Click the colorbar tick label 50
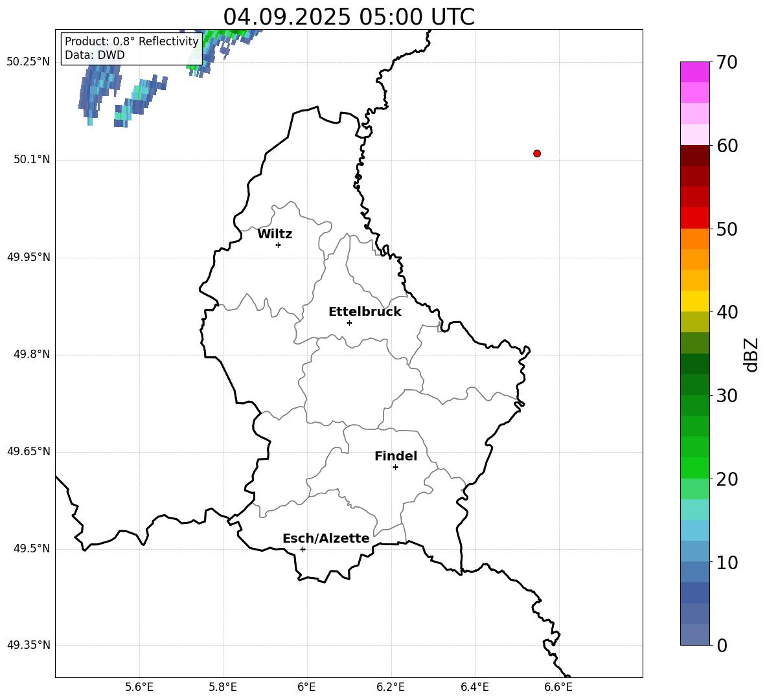Viewport: 767px width, 700px height. click(x=727, y=229)
